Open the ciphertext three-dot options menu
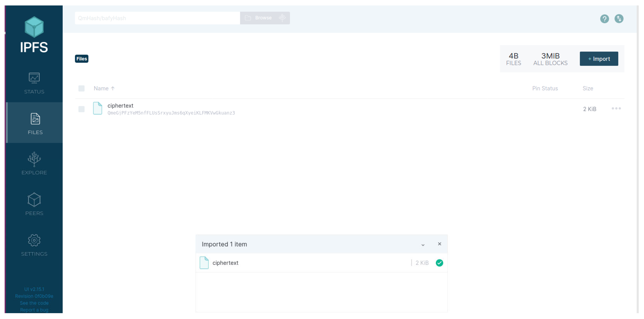This screenshot has height=319, width=644. click(616, 108)
